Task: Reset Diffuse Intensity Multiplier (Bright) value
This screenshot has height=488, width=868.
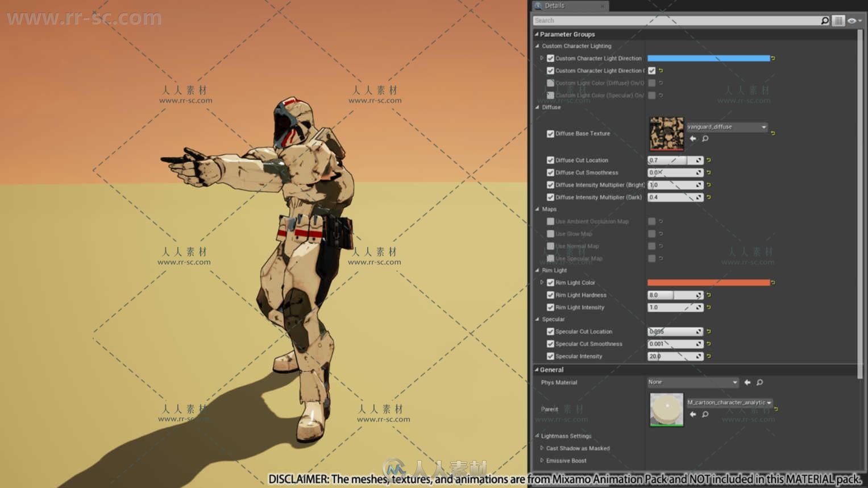Action: pos(709,185)
